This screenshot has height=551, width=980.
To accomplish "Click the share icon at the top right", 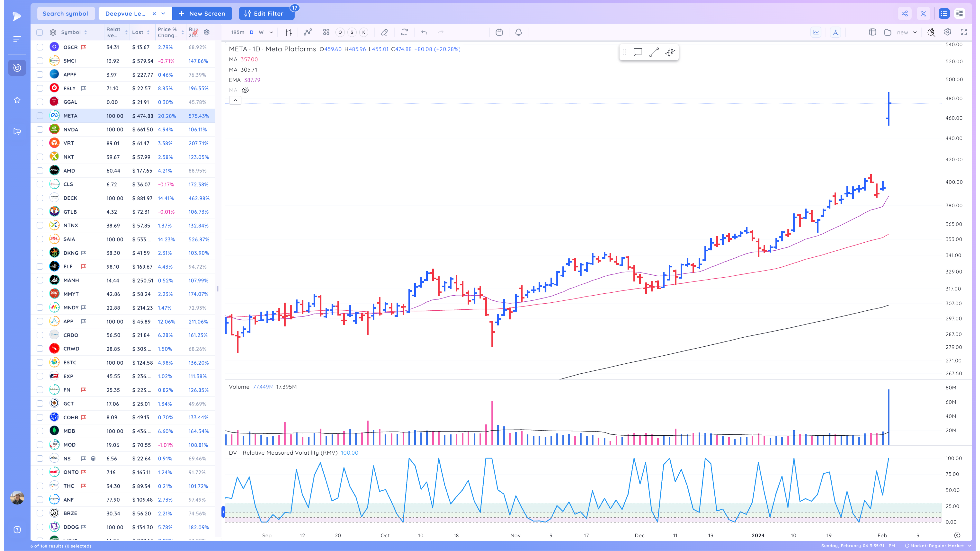I will pos(905,14).
